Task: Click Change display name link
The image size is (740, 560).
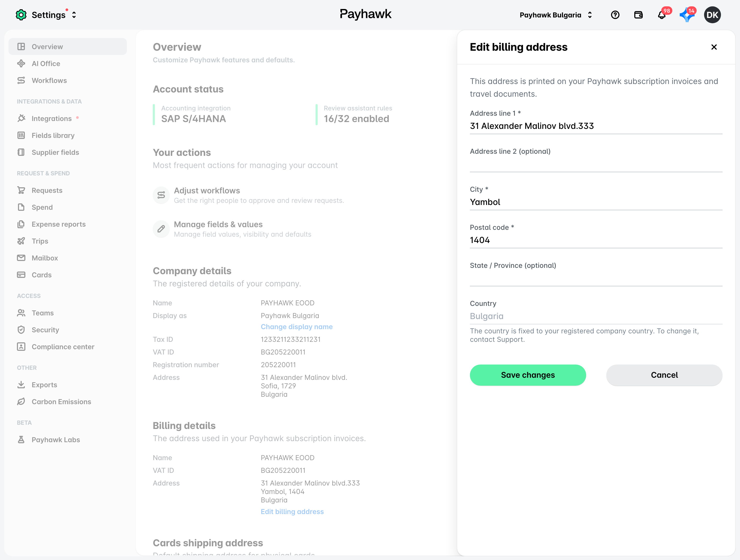Action: tap(297, 327)
